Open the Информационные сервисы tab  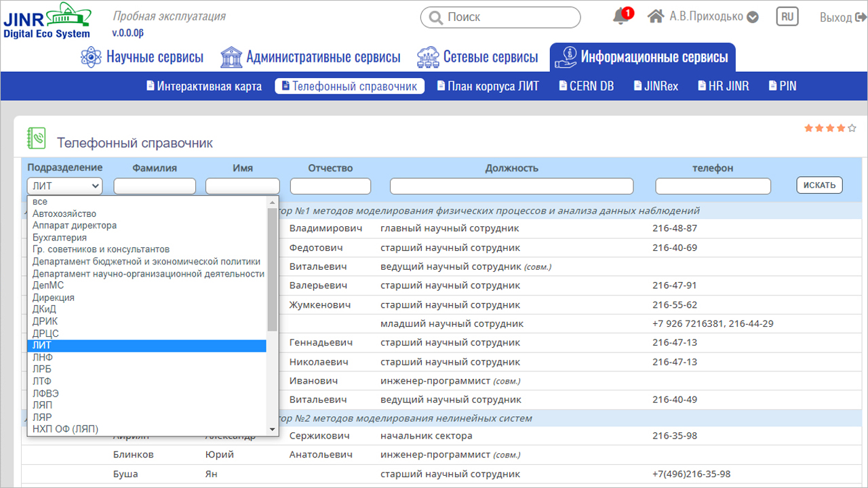click(643, 57)
